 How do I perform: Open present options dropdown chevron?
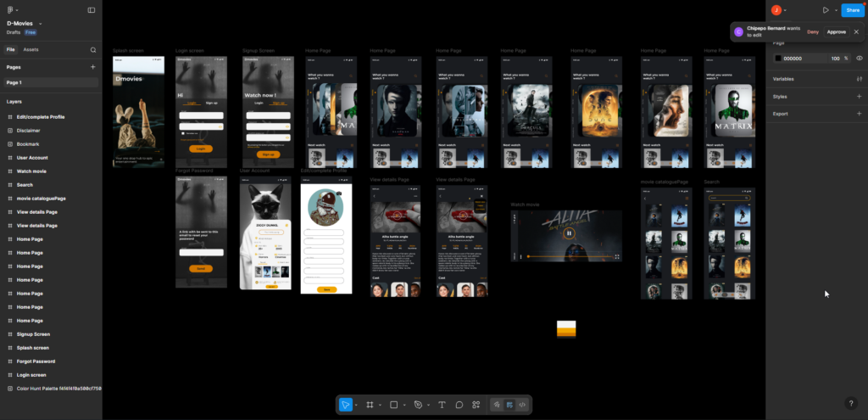836,10
